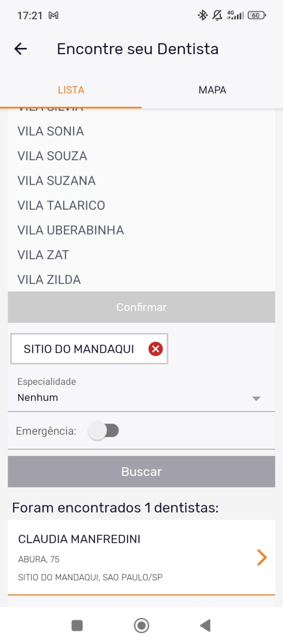The height and width of the screenshot is (644, 283).
Task: Remove the SITIO DO MANDAQUI chip
Action: click(155, 349)
